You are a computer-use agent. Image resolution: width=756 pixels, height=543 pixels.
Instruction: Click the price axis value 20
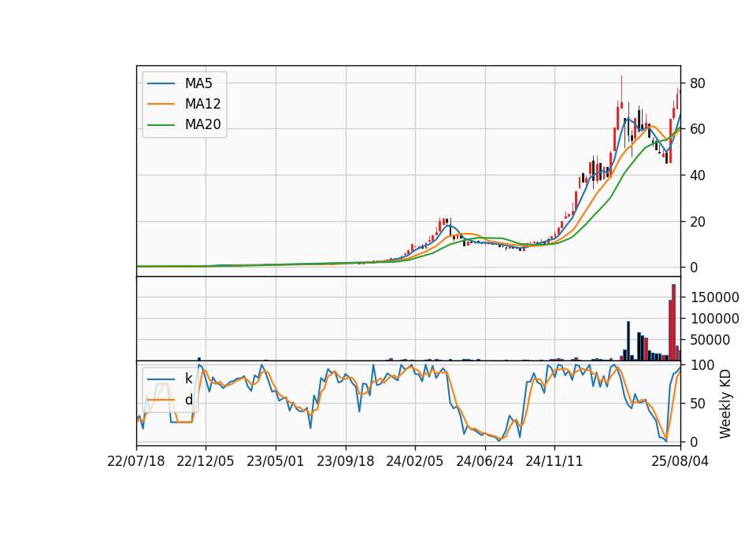coord(697,222)
